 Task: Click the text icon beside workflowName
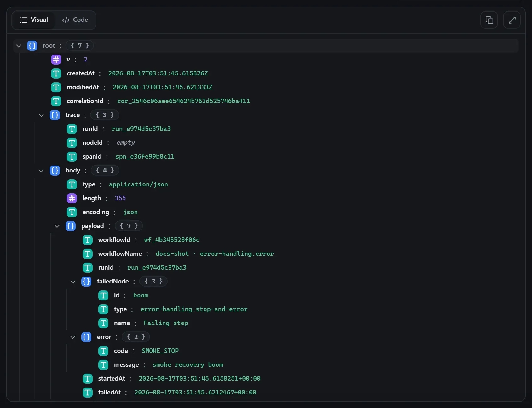click(x=88, y=254)
